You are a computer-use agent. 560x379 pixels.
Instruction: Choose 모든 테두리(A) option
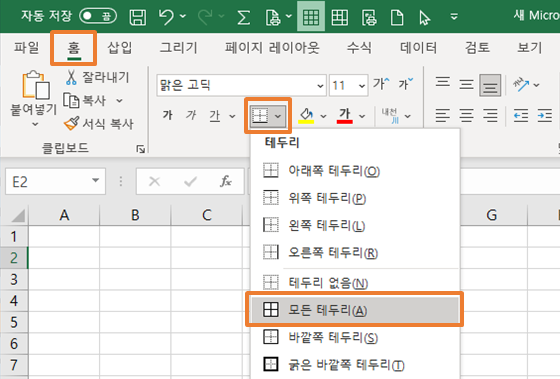(x=355, y=310)
